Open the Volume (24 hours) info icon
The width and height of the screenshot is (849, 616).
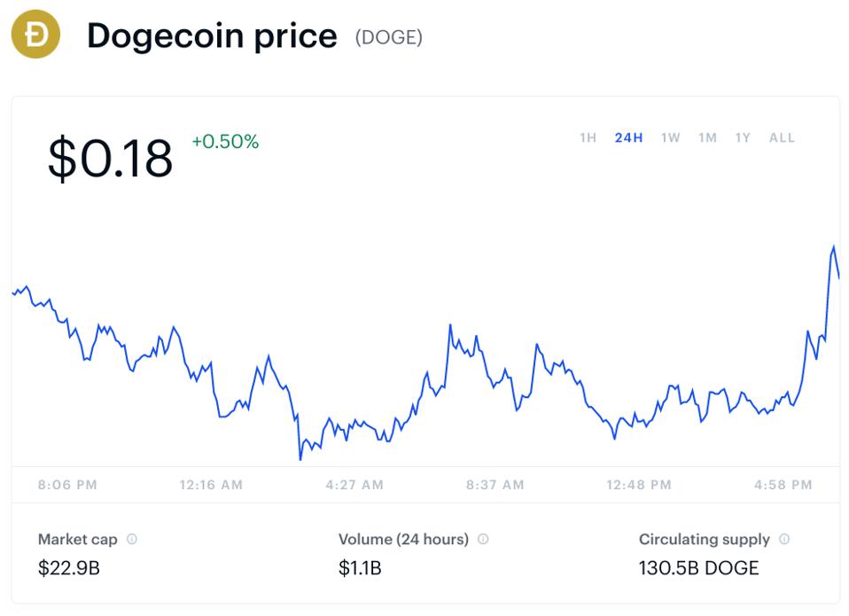[483, 539]
